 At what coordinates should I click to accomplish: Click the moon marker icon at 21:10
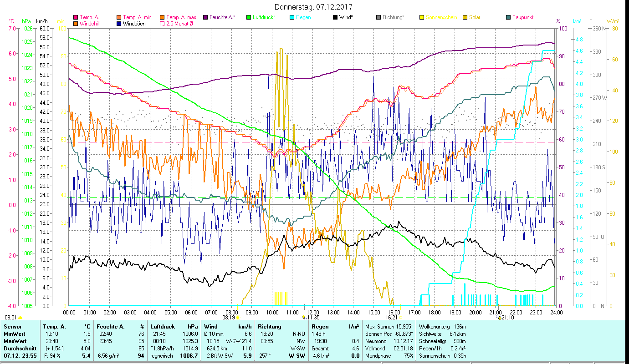pyautogui.click(x=499, y=317)
